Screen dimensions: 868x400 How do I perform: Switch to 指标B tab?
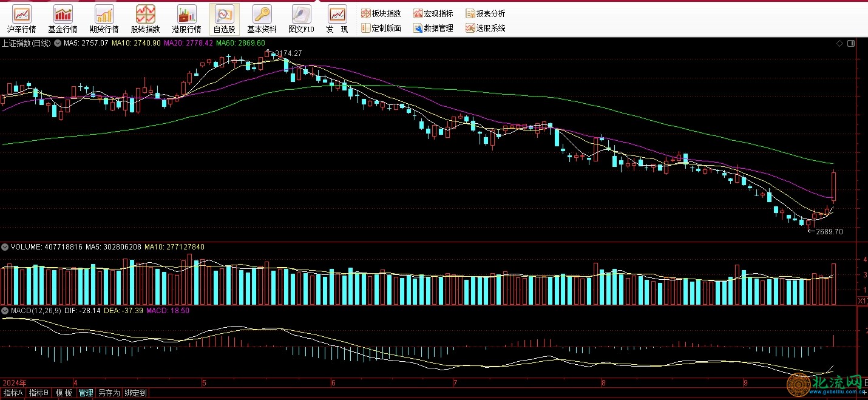click(x=39, y=393)
